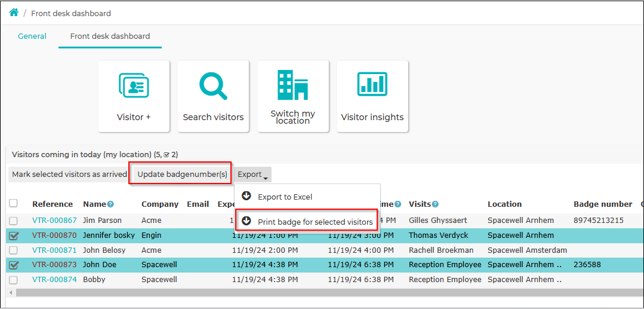The width and height of the screenshot is (644, 309).
Task: Click download icon beside Export to Excel
Action: click(246, 196)
